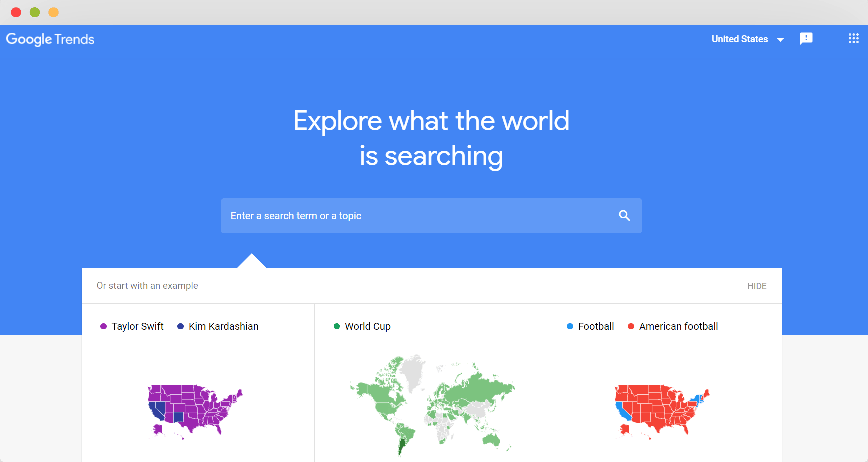Select the World Cup example
The height and width of the screenshot is (462, 868).
tap(368, 326)
